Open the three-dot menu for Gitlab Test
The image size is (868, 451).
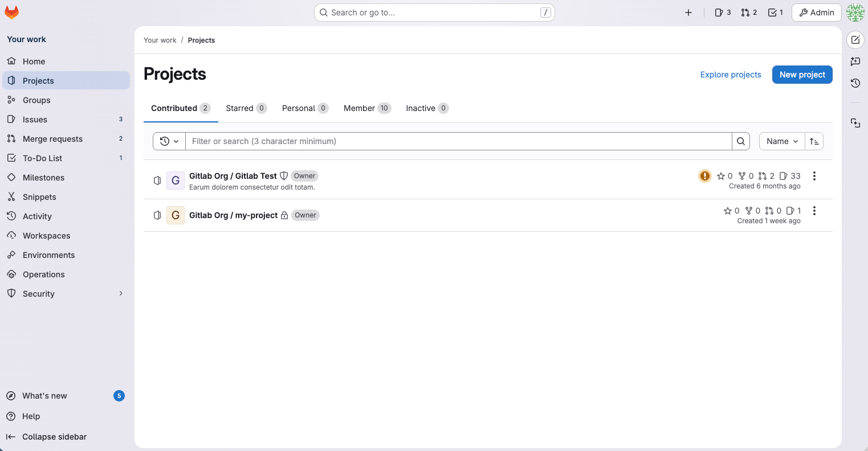click(814, 176)
